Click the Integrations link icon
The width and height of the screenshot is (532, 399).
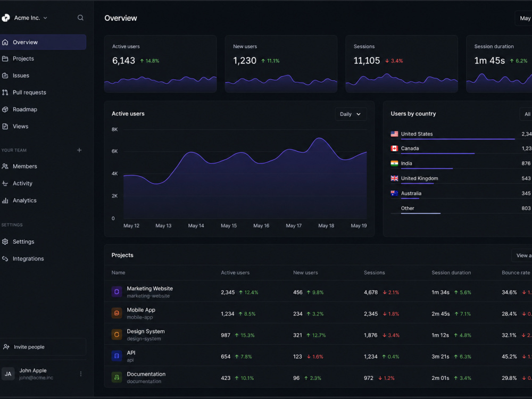point(5,259)
